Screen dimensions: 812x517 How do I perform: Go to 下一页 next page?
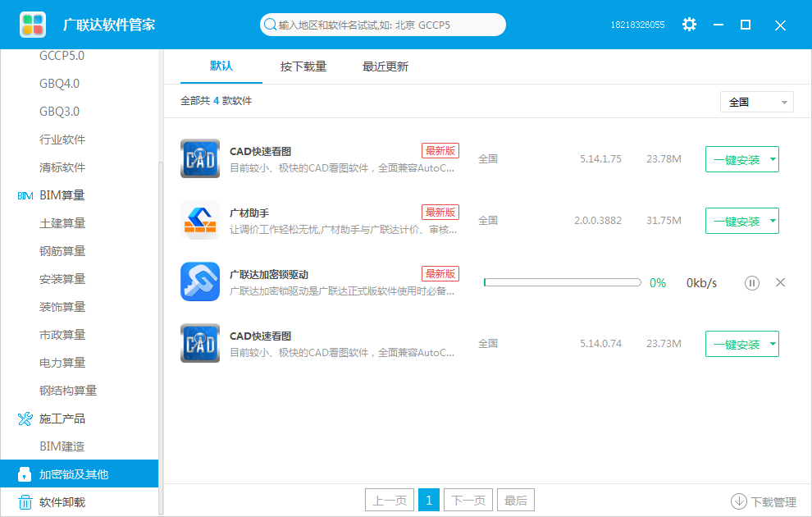point(468,500)
